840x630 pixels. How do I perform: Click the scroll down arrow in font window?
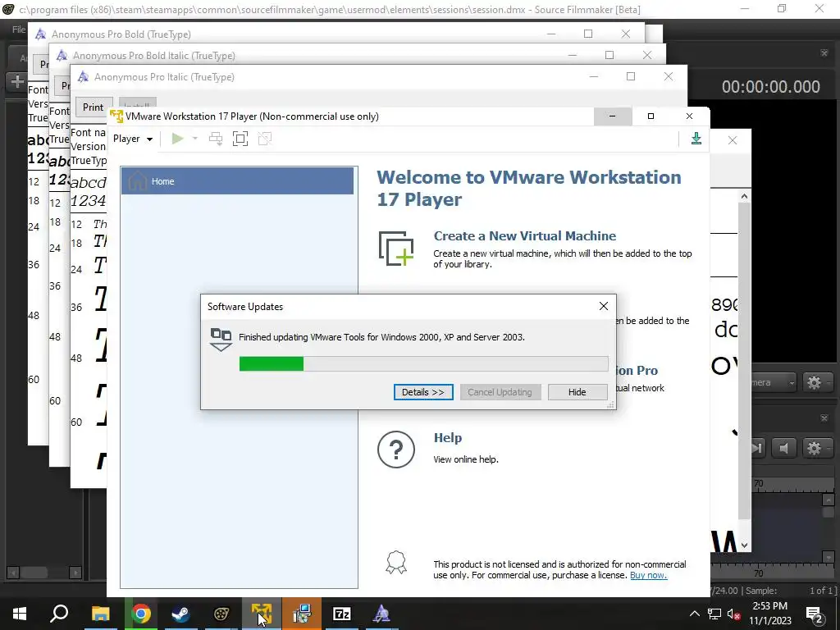point(744,545)
